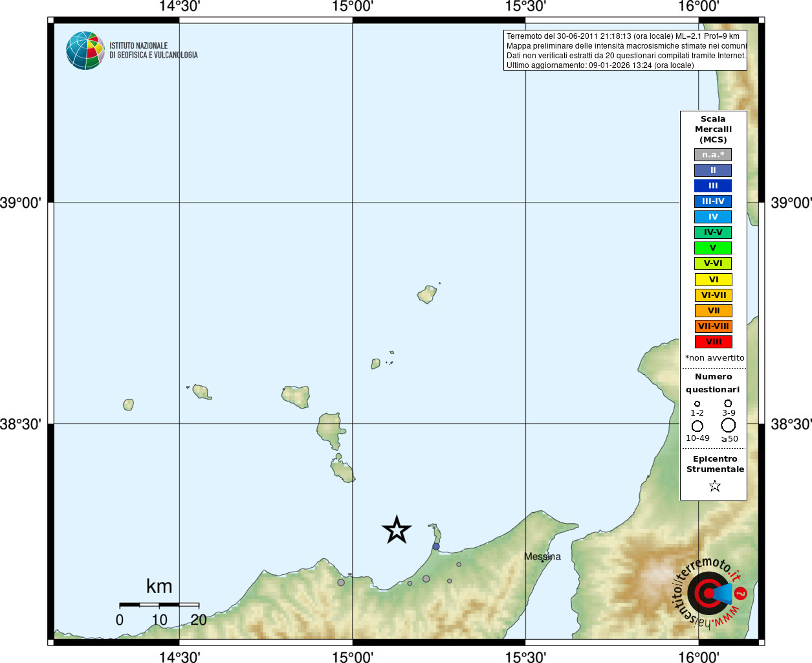Click the scale bar
This screenshot has height=663, width=812.
click(x=159, y=605)
